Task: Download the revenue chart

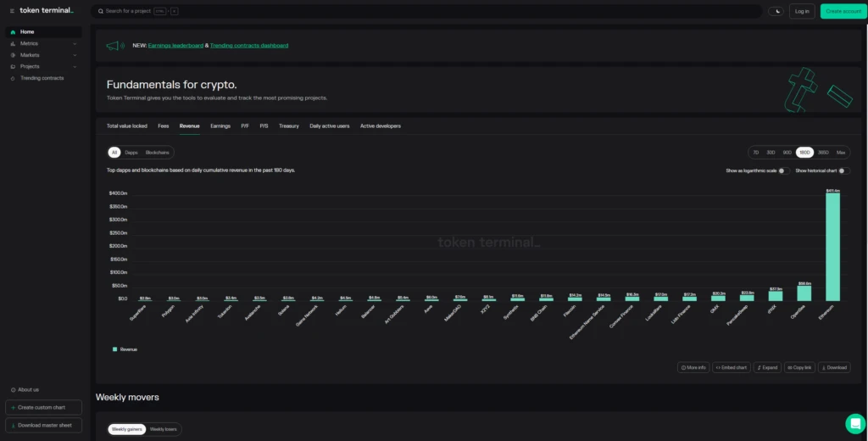Action: click(x=834, y=367)
